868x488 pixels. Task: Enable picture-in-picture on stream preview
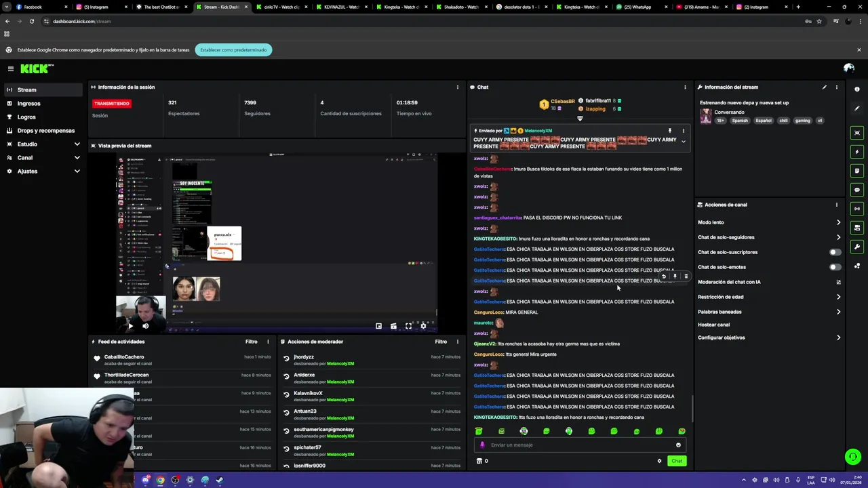click(378, 326)
